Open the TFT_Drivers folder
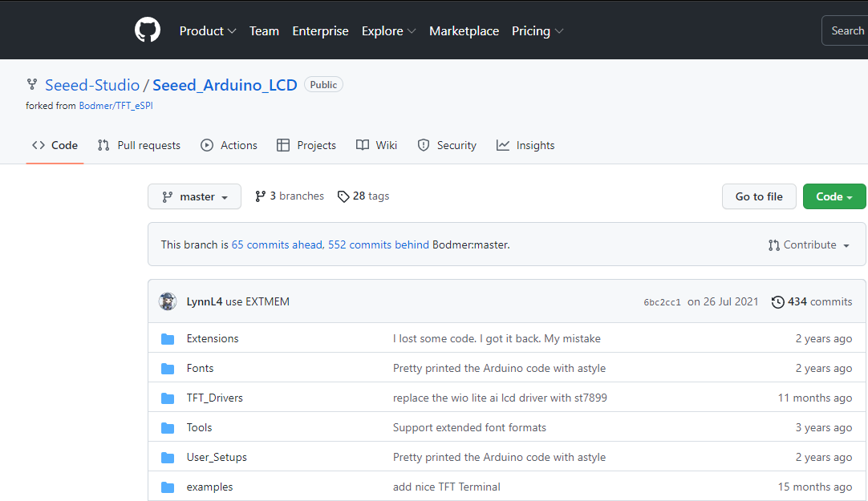 [x=215, y=398]
